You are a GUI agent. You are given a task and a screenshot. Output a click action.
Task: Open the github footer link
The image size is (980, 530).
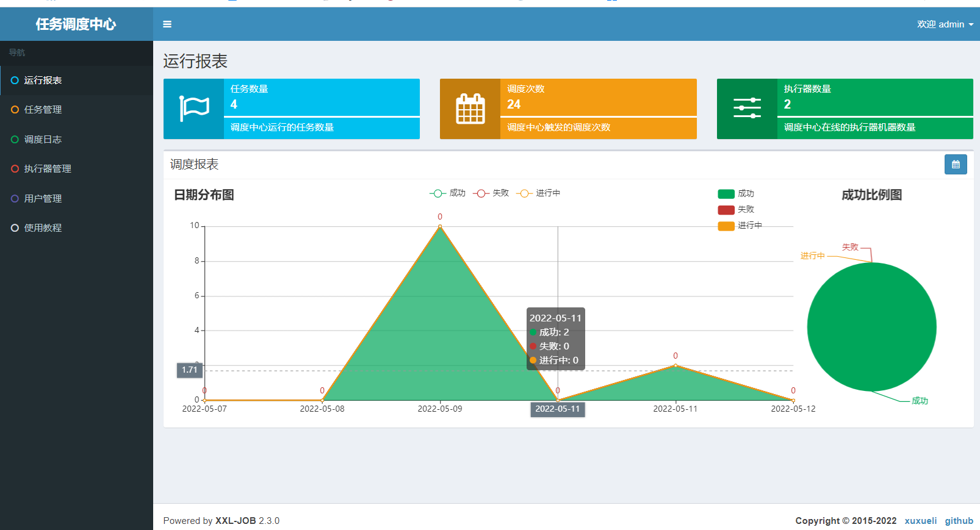coord(959,521)
